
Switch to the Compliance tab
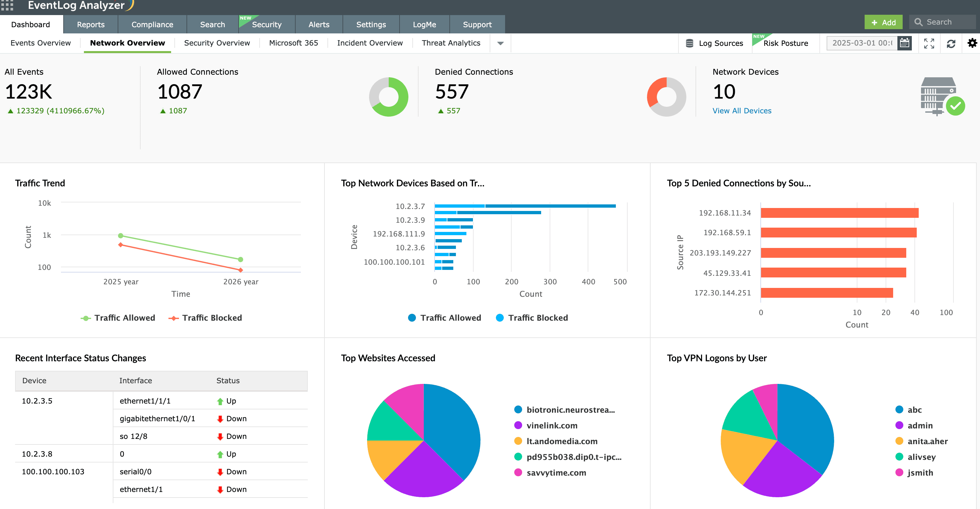(x=152, y=24)
